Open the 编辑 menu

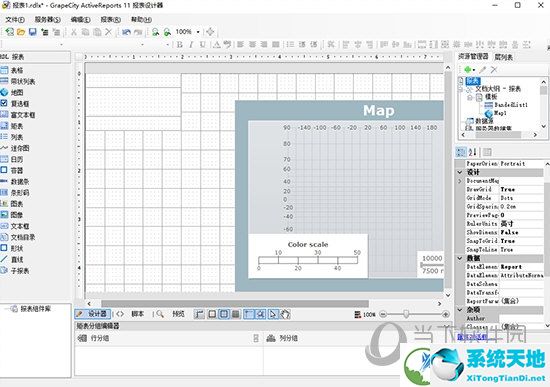point(80,20)
